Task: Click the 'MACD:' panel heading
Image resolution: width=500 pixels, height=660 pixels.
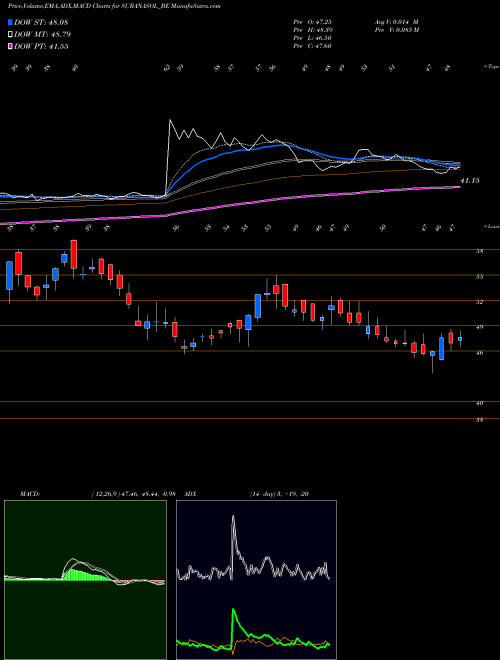Action: pyautogui.click(x=29, y=494)
